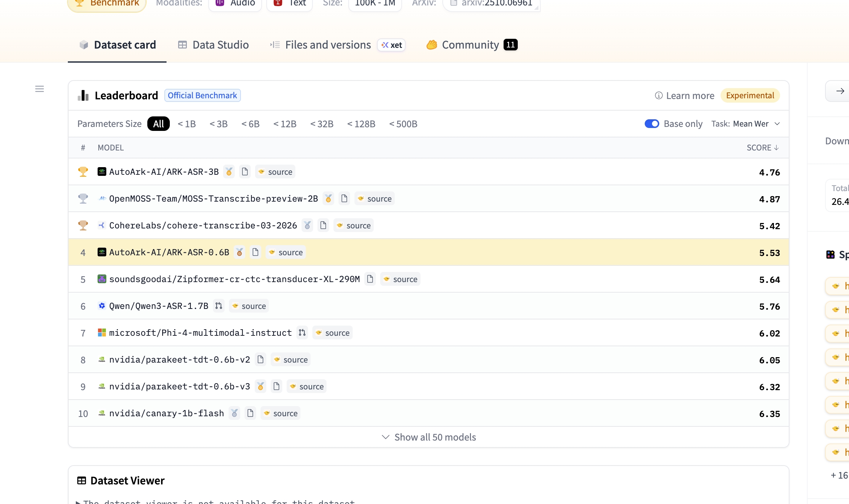Image resolution: width=849 pixels, height=504 pixels.
Task: Filter models by < 3B parameters
Action: coord(219,124)
